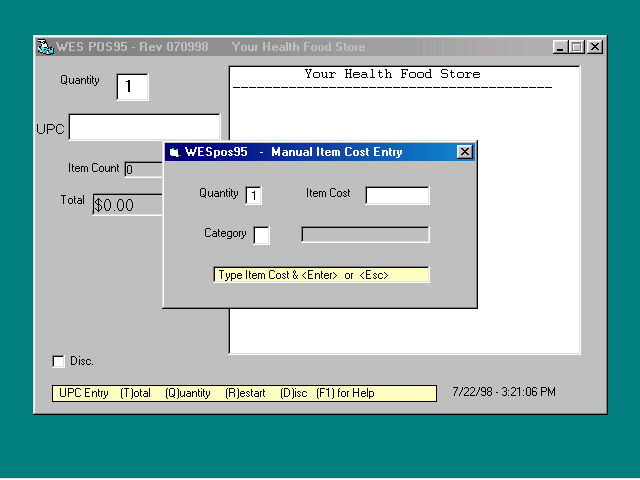Click the main window Quantity field
Image resolution: width=640 pixels, height=480 pixels.
132,87
